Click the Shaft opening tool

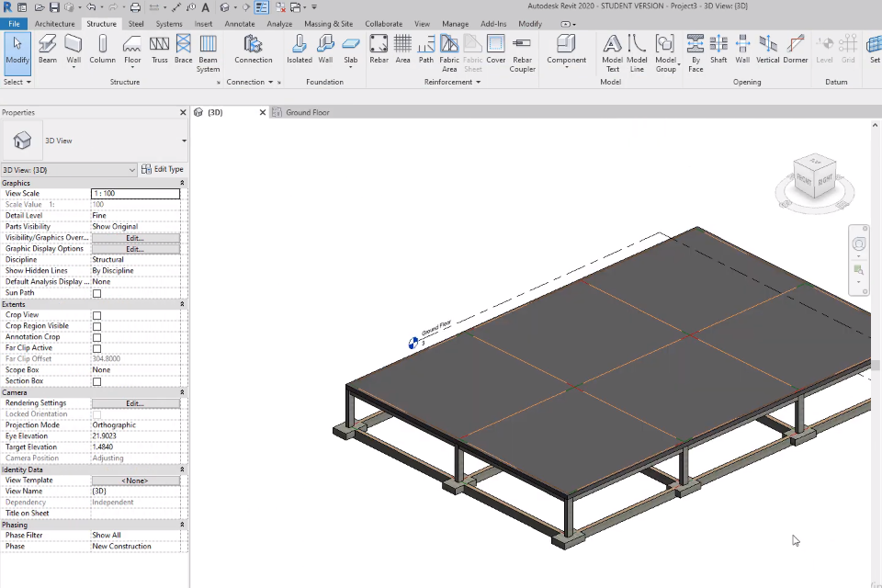pyautogui.click(x=718, y=49)
